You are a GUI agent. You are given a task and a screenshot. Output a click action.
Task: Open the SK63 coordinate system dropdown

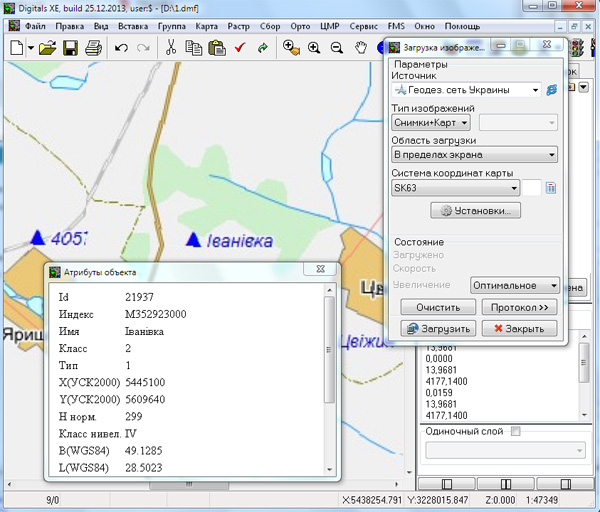click(514, 187)
